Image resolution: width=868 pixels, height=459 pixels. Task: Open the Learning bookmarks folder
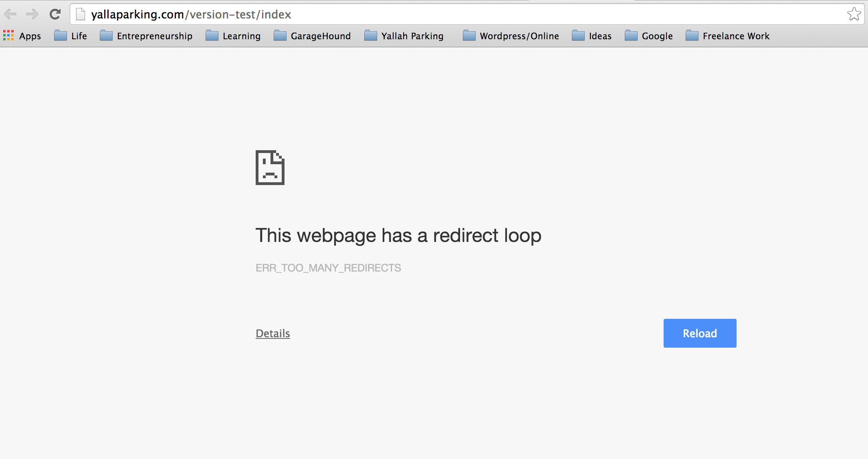tap(233, 36)
